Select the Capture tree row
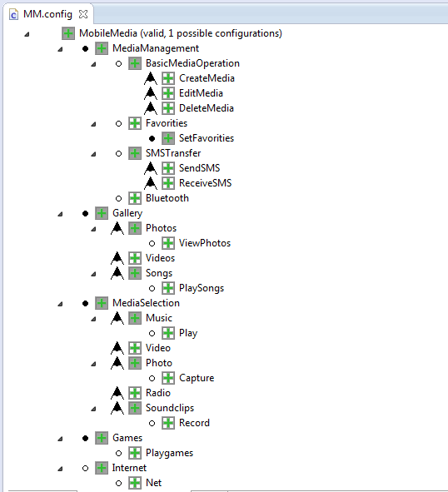Screen dimensions: 448x492 [x=197, y=378]
